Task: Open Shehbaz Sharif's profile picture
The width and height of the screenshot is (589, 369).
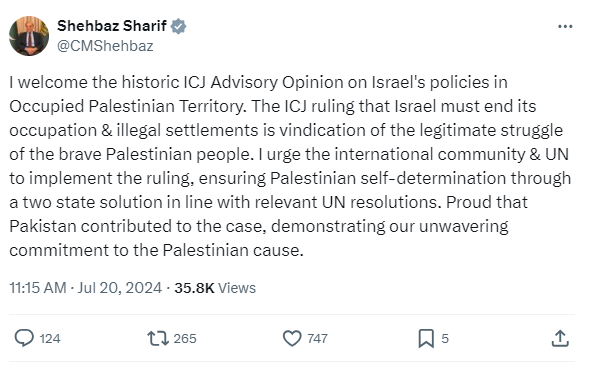Action: pos(29,36)
